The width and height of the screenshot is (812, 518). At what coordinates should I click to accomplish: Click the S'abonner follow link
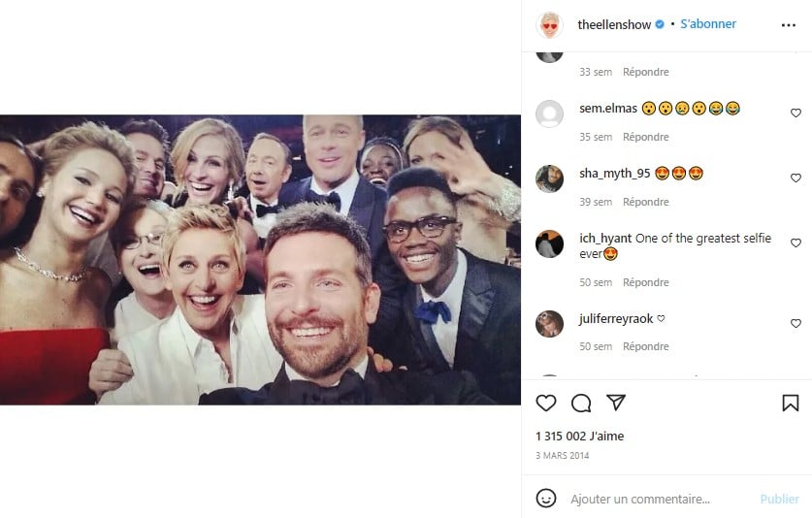708,24
